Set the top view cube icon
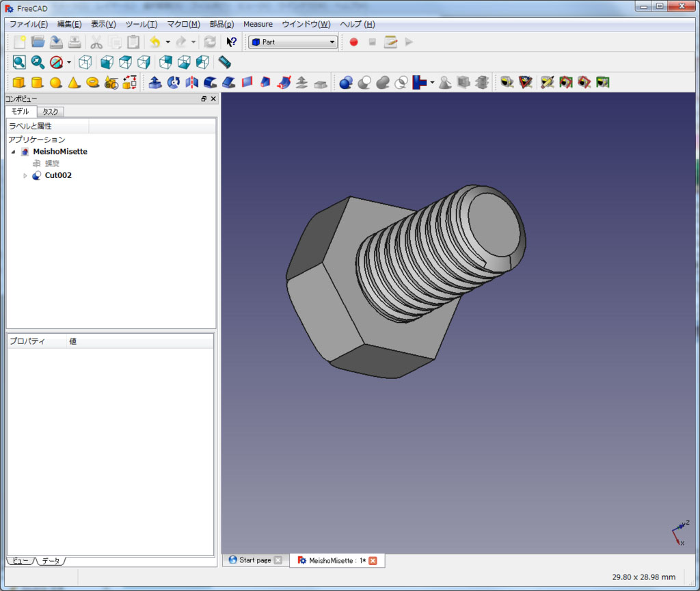 click(x=126, y=62)
